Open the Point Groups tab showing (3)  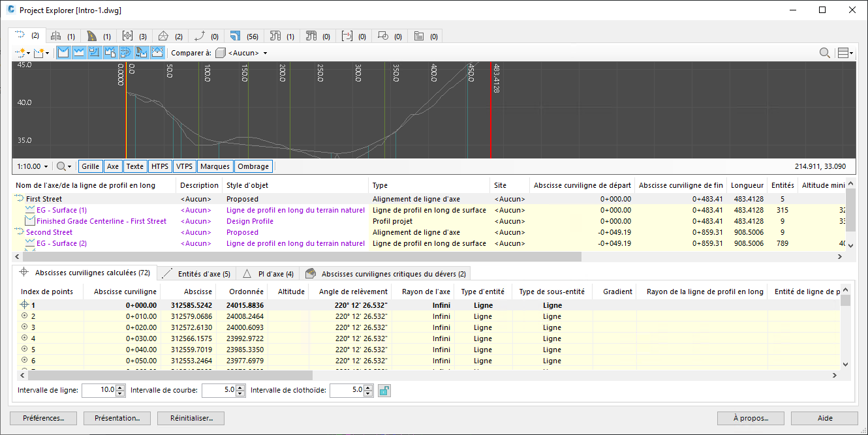(x=134, y=36)
